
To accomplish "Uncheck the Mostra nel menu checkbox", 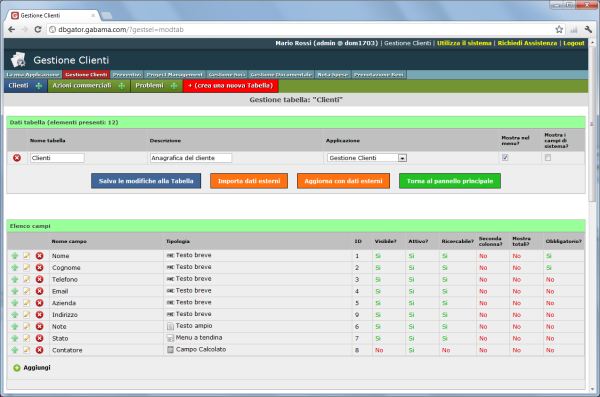I will click(505, 157).
